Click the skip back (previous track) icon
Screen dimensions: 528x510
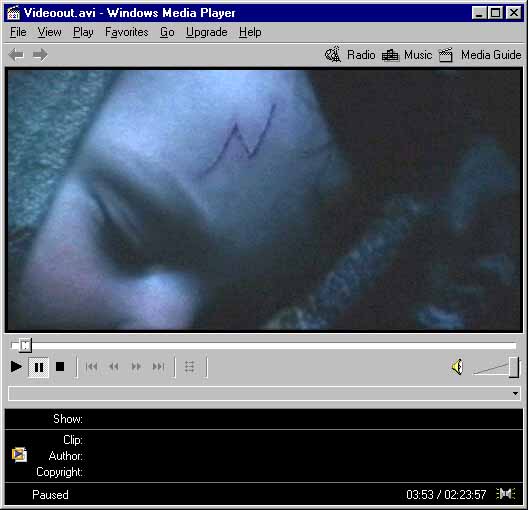pos(91,366)
